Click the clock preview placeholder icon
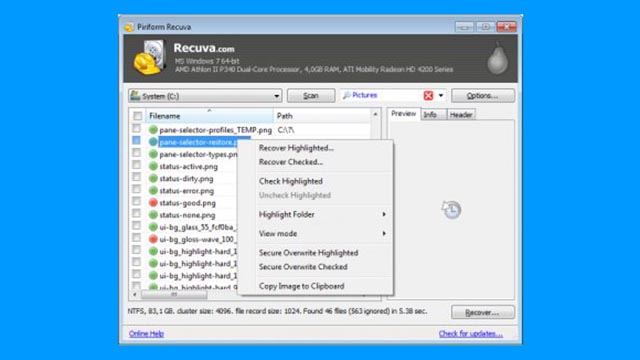The image size is (640, 360). (x=451, y=210)
